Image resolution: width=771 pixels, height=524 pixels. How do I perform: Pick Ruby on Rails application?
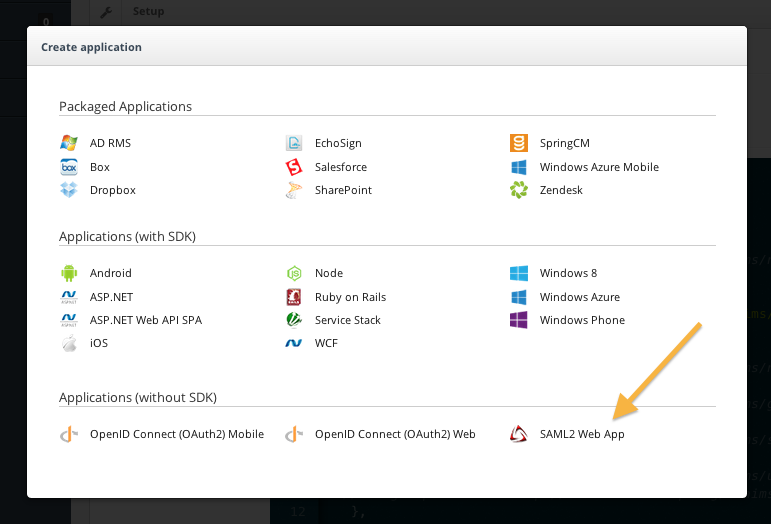[x=351, y=297]
